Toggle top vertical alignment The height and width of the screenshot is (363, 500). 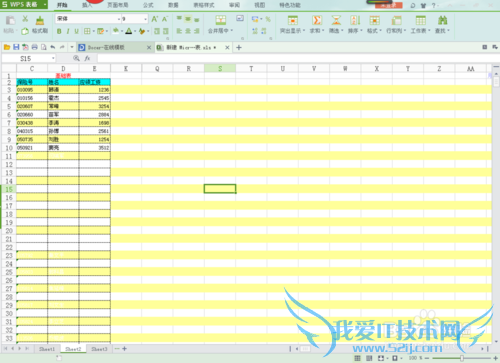(x=179, y=19)
